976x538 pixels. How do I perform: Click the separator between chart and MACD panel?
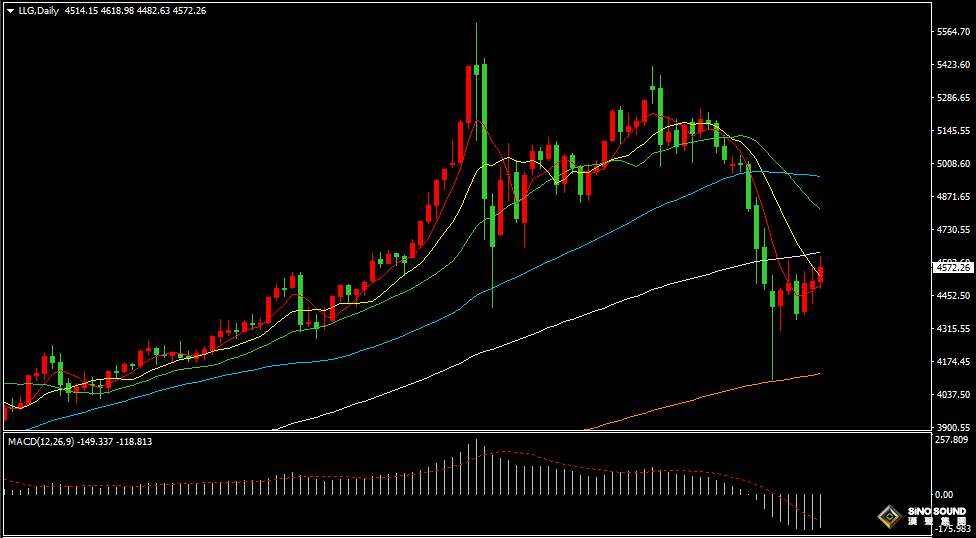pos(460,432)
